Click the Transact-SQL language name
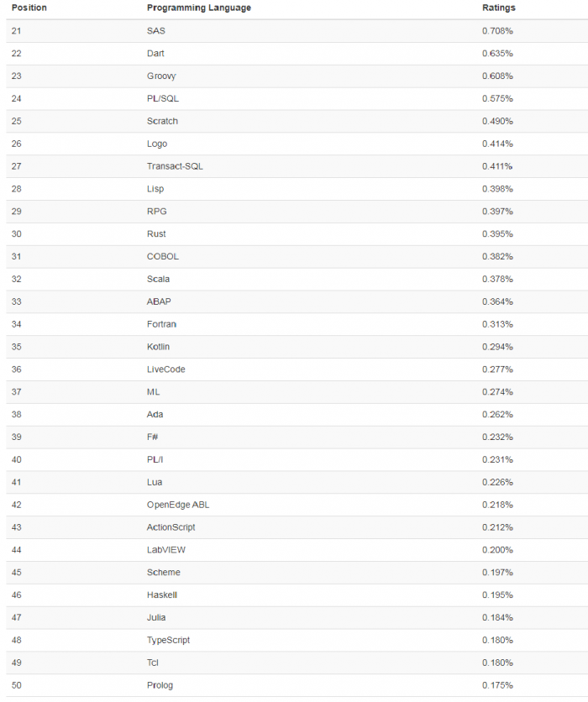Screen dimensions: 588x702 [x=175, y=166]
